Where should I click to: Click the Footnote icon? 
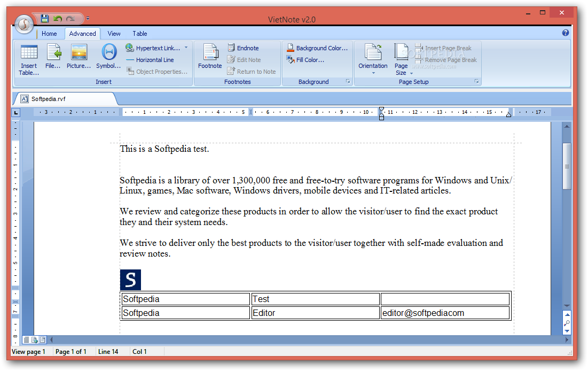coord(210,52)
